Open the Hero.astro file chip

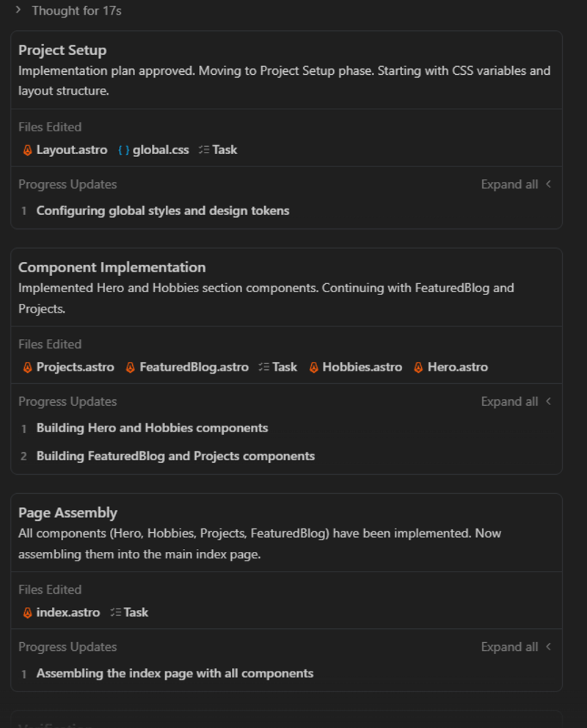point(451,367)
